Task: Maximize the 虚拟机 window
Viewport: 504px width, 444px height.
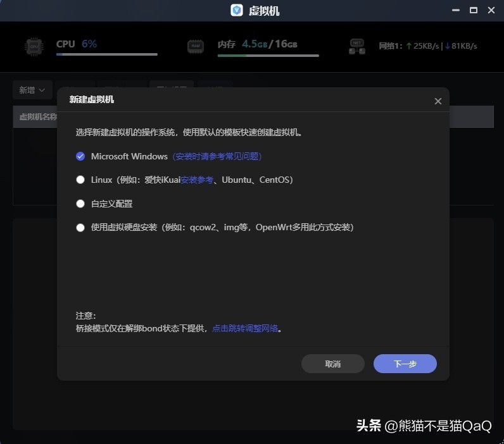Action: pos(473,10)
